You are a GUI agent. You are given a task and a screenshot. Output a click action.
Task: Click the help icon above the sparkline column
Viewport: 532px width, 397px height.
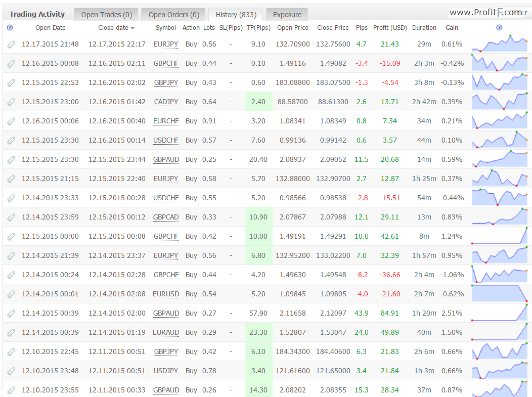point(499,28)
